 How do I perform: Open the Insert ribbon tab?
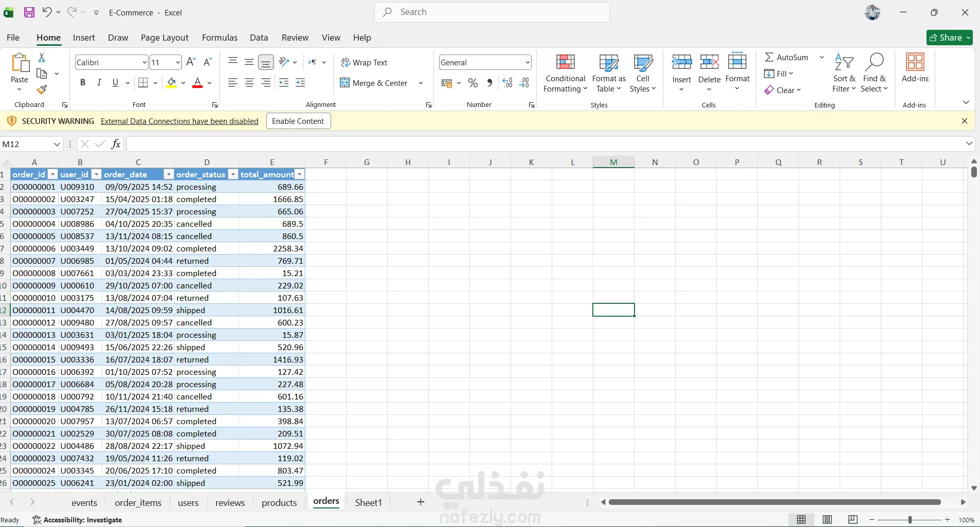click(84, 38)
